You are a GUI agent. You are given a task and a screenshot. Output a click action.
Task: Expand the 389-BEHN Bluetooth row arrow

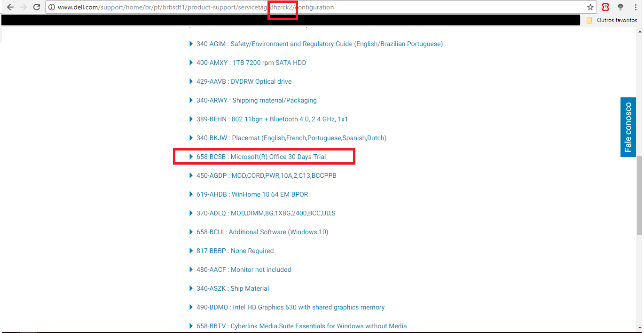[x=191, y=119]
